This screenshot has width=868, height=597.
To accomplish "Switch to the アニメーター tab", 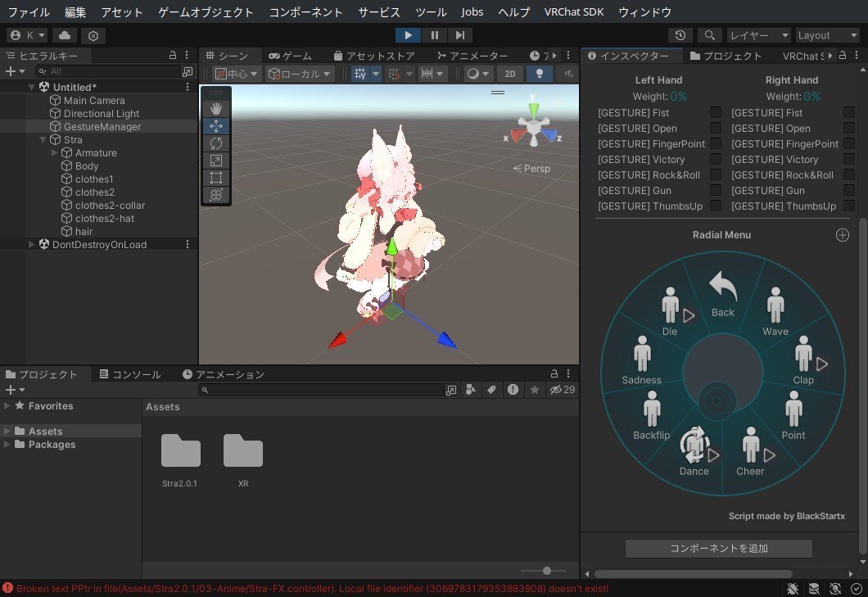I will (472, 56).
